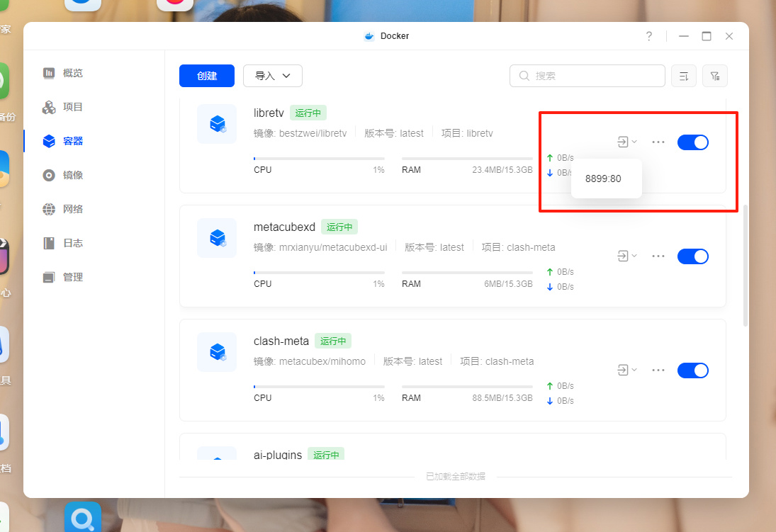Click libretv 运行中 status badge

point(308,113)
